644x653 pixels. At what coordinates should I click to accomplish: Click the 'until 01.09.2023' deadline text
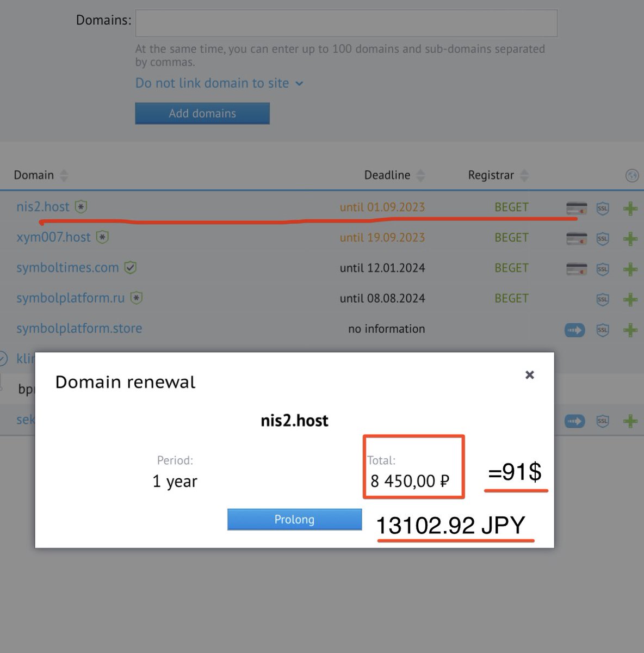pyautogui.click(x=382, y=207)
